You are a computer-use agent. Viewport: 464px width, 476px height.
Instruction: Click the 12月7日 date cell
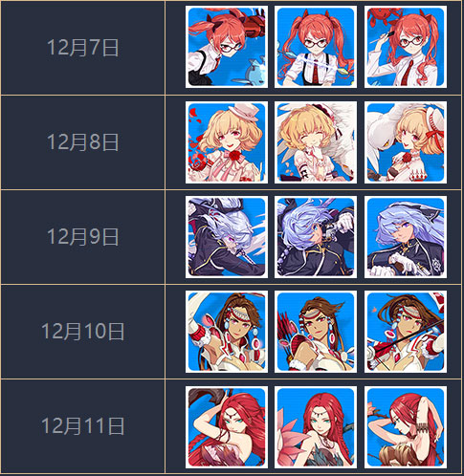coord(83,48)
